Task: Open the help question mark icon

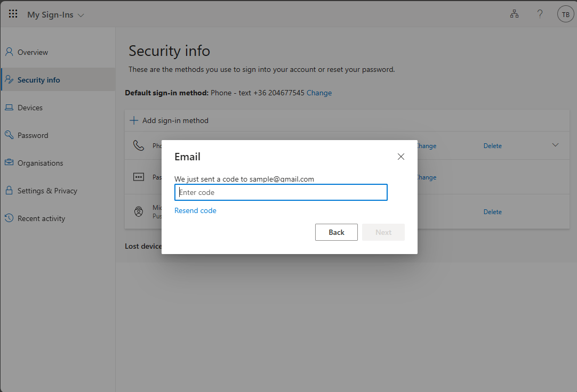Action: pos(540,14)
